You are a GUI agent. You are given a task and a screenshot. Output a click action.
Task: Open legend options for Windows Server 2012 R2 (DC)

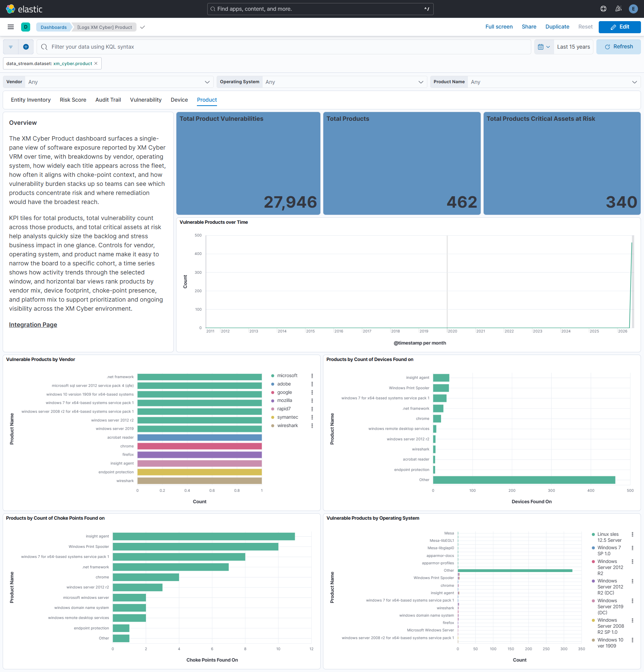click(632, 581)
